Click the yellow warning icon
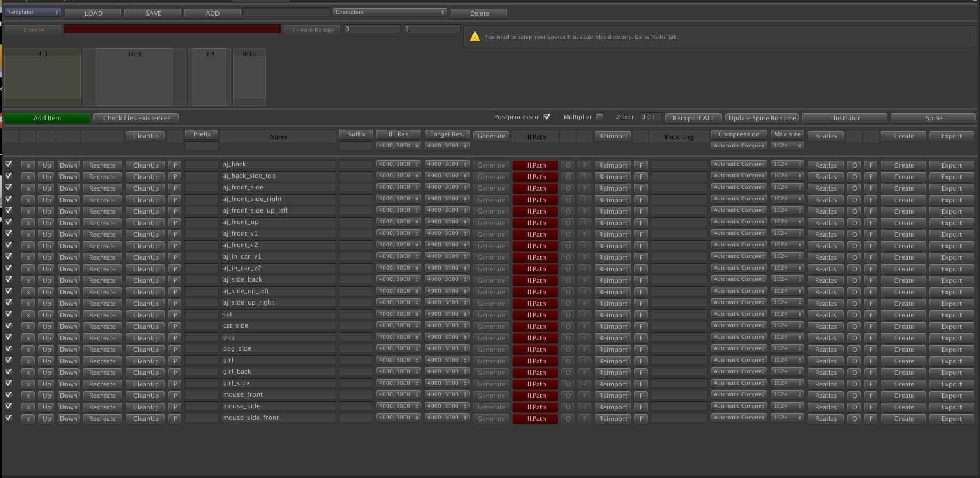 475,36
